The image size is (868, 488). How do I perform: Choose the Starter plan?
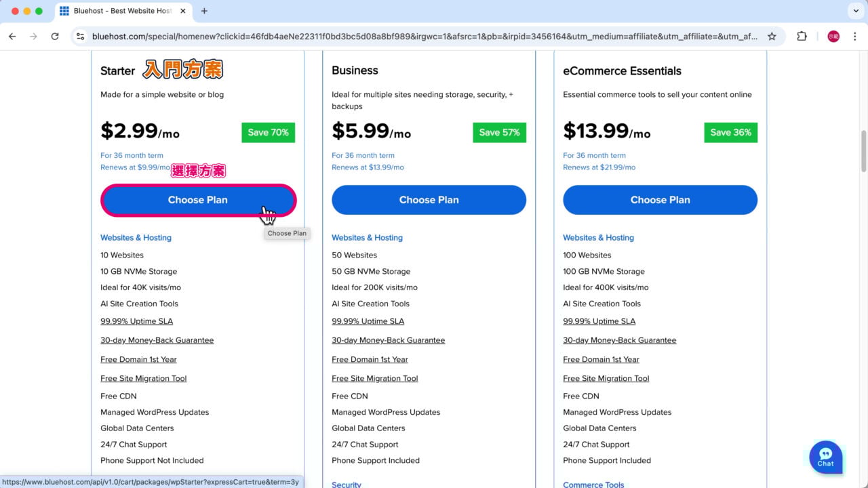tap(198, 200)
